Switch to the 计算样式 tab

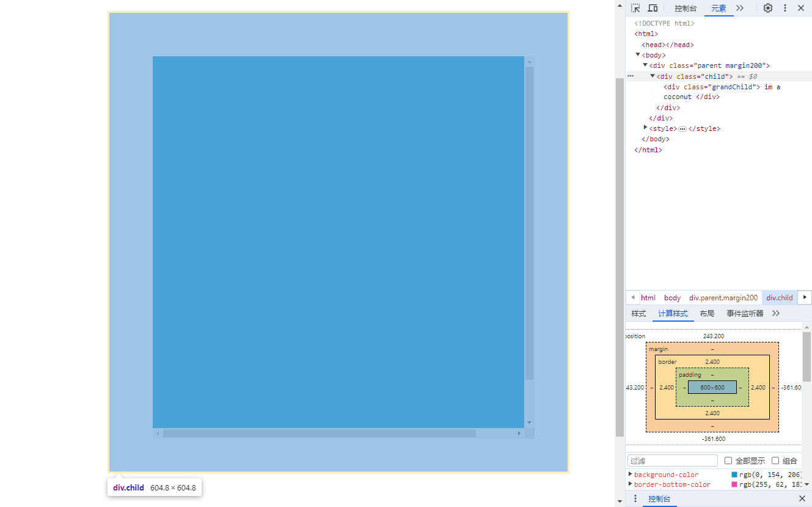point(673,314)
